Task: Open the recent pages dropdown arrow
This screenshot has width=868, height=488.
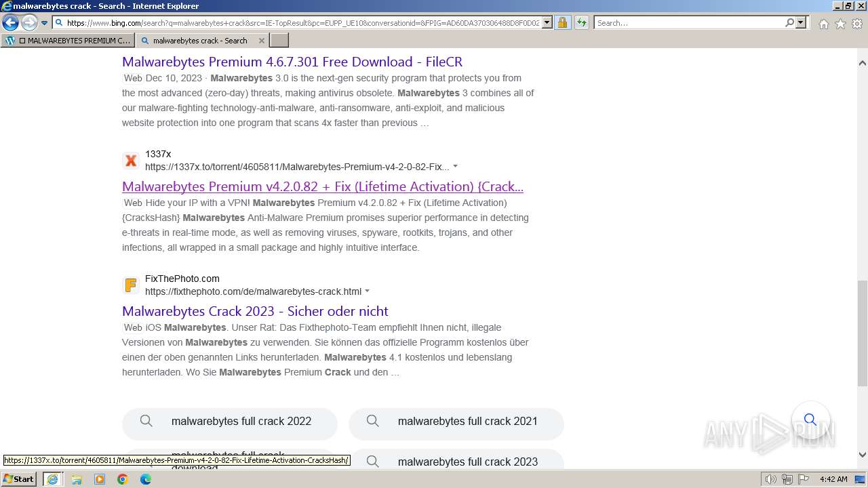Action: (44, 23)
